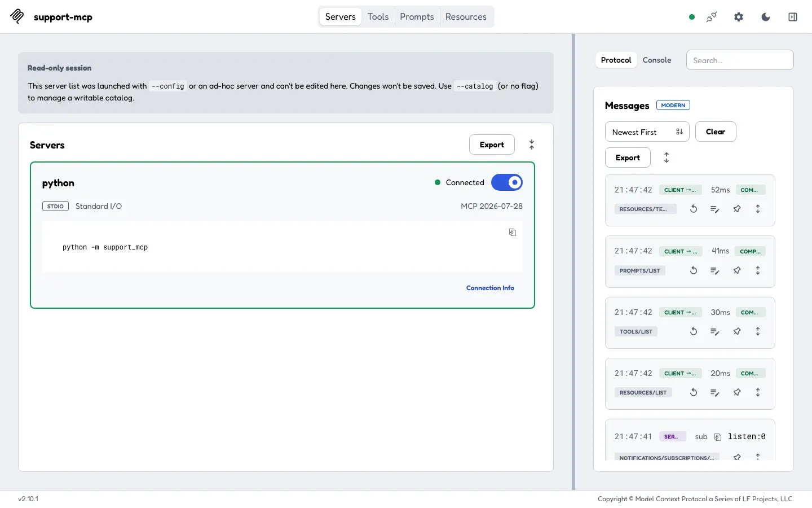Clear the messages list
This screenshot has width=812, height=508.
click(x=716, y=132)
